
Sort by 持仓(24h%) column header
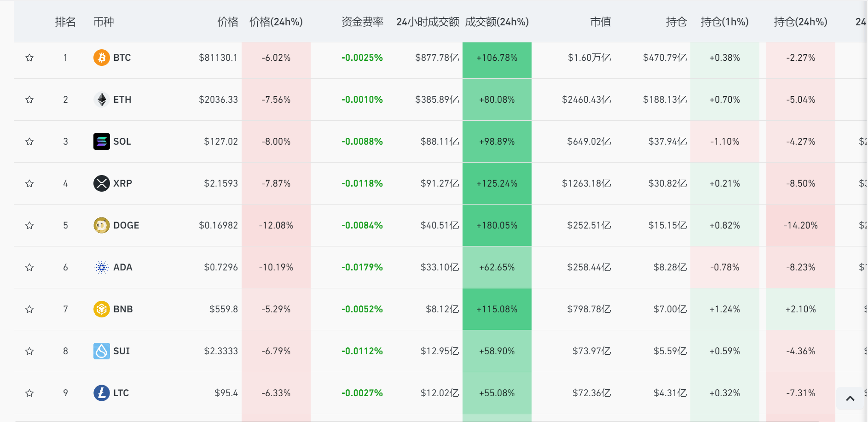[x=801, y=22]
